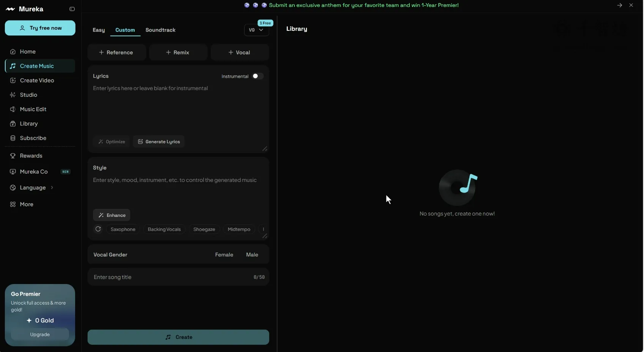Open the V9 model version dropdown
Image resolution: width=644 pixels, height=352 pixels.
[256, 30]
